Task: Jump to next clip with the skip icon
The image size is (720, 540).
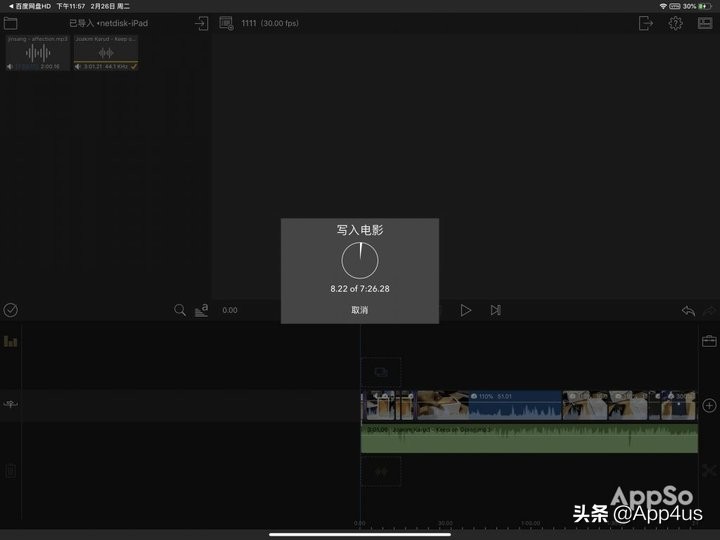Action: click(x=495, y=310)
